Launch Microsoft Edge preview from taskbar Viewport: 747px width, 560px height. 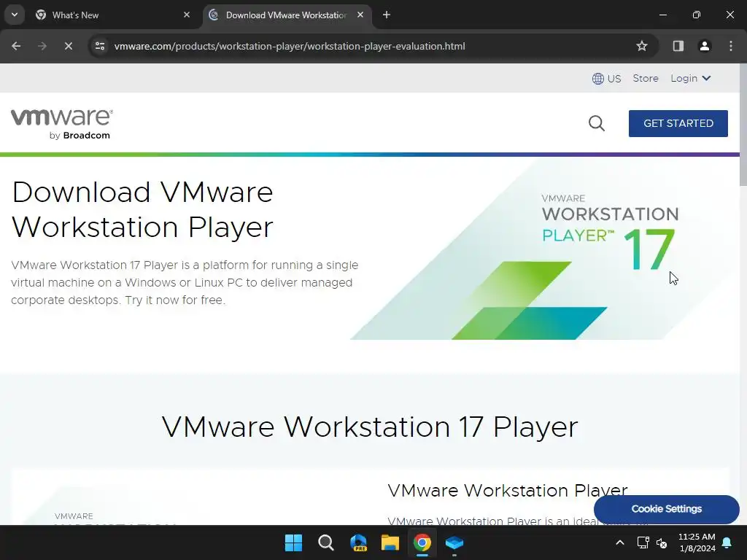point(358,542)
